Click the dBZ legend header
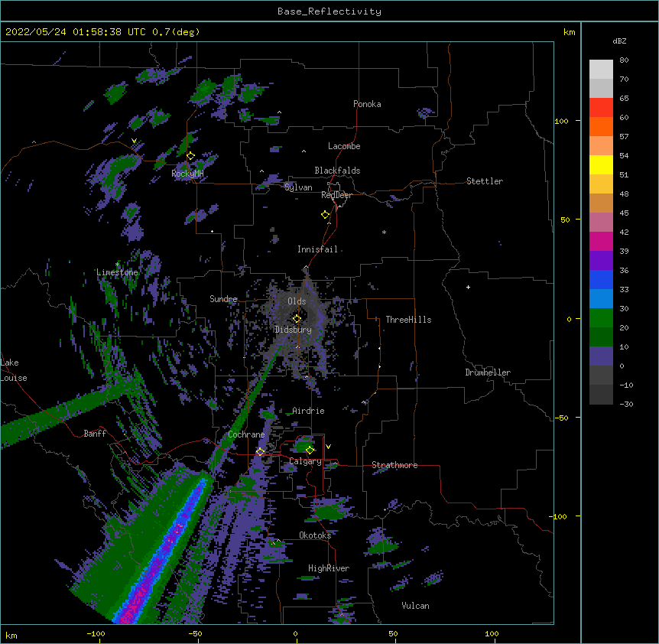 [x=619, y=41]
